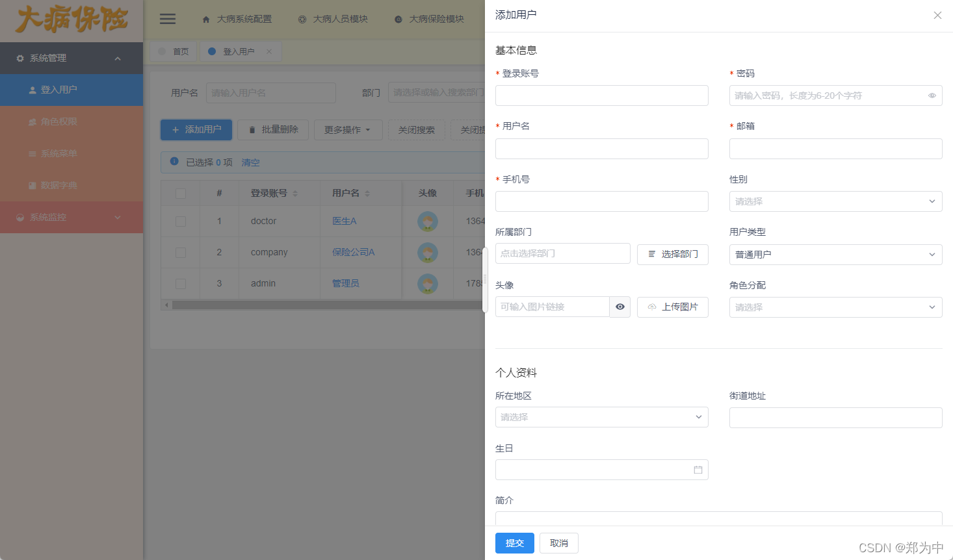Click the gear icon beside 系统管理
This screenshot has height=560, width=953.
click(x=19, y=58)
